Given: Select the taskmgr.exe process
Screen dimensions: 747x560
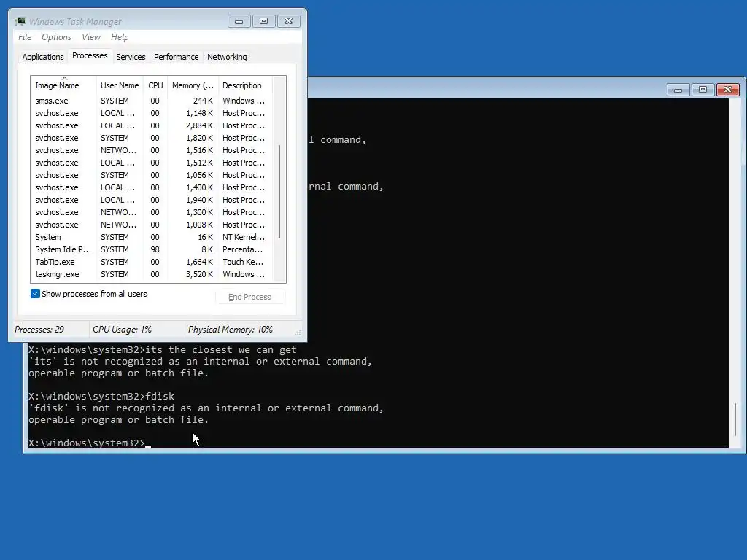Looking at the screenshot, I should [151, 274].
